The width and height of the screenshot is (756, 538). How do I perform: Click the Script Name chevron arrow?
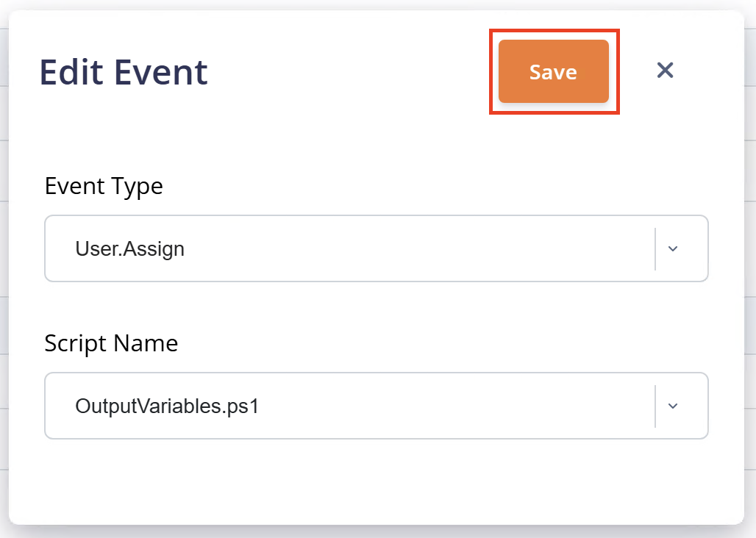673,406
